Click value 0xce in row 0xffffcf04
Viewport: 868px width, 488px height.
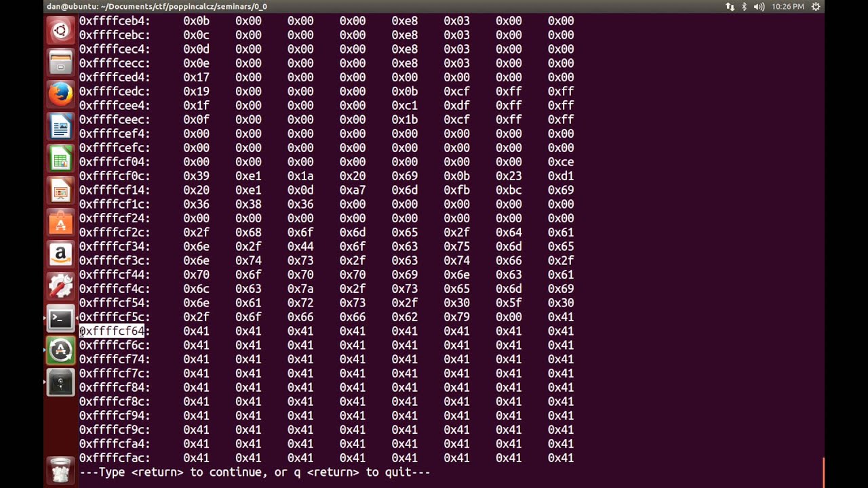[561, 162]
